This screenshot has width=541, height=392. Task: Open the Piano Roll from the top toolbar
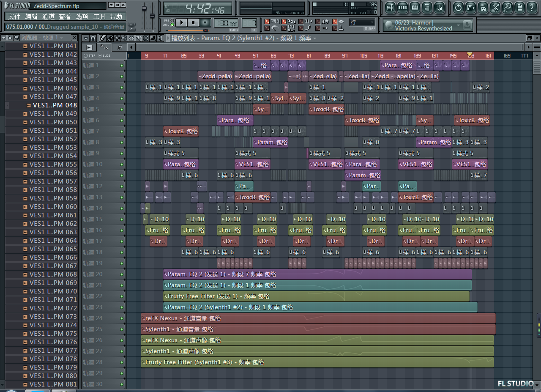point(415,8)
